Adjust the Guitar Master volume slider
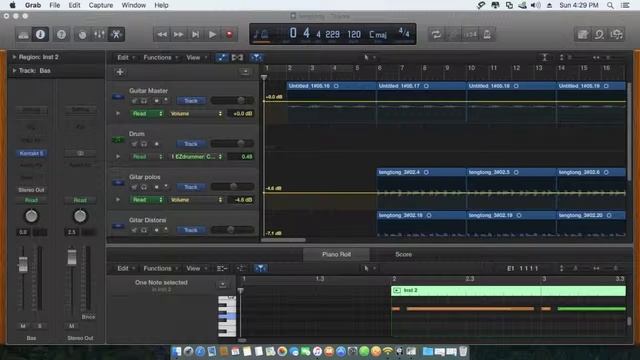This screenshot has width=640, height=360. coord(232,100)
